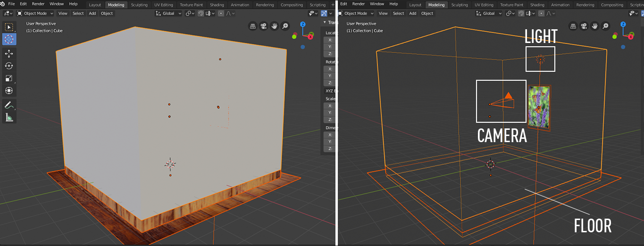Activate the Annotate pencil tool
This screenshot has height=246, width=644.
pyautogui.click(x=9, y=105)
